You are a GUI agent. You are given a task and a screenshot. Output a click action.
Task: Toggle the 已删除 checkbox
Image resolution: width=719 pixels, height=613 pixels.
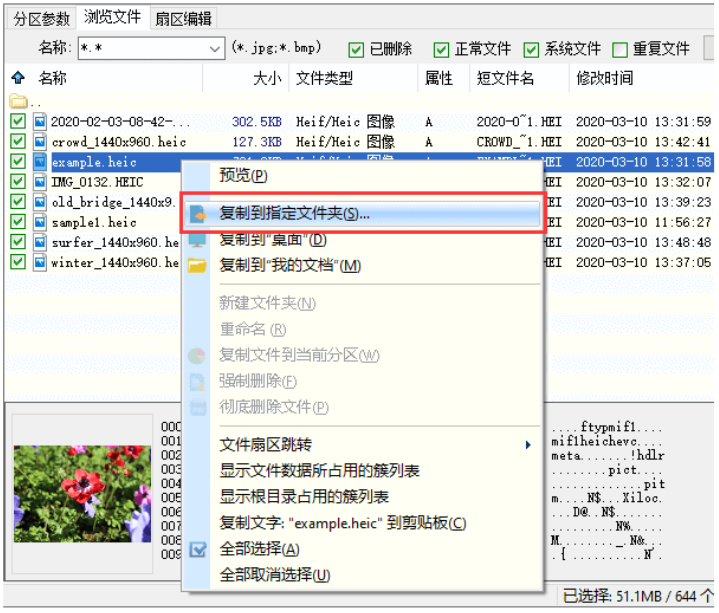pos(356,49)
